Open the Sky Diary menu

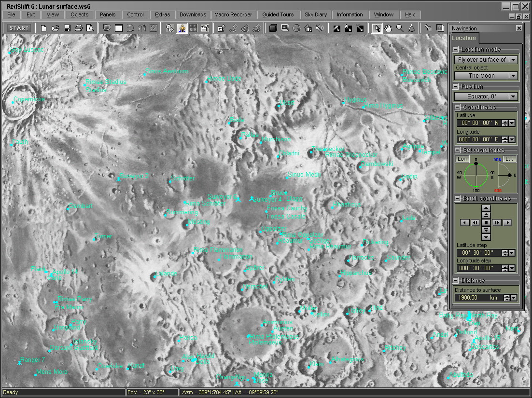coord(316,15)
